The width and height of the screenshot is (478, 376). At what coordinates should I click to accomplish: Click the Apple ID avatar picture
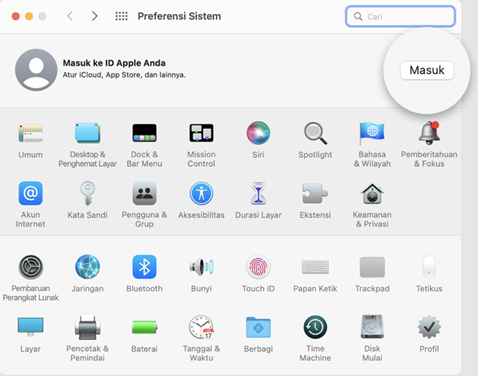(x=36, y=70)
